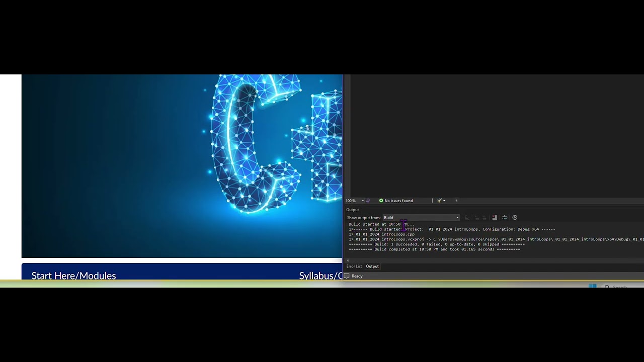This screenshot has width=644, height=362.
Task: Open the Start Here/Modules link
Action: 73,276
